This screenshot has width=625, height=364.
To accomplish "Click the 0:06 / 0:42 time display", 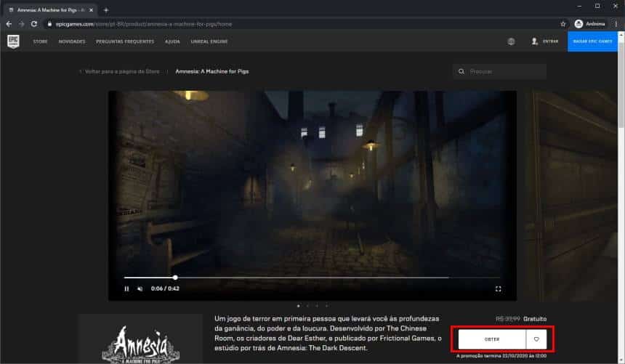I will tap(165, 288).
